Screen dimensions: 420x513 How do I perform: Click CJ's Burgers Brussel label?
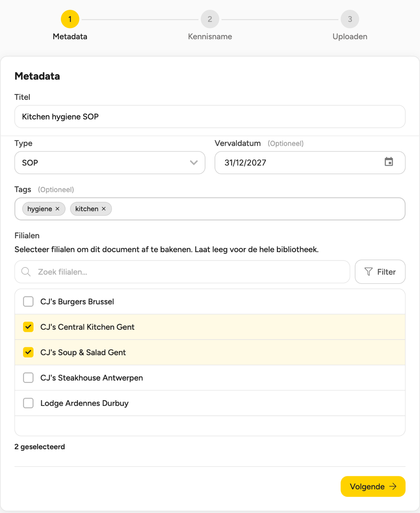click(77, 302)
